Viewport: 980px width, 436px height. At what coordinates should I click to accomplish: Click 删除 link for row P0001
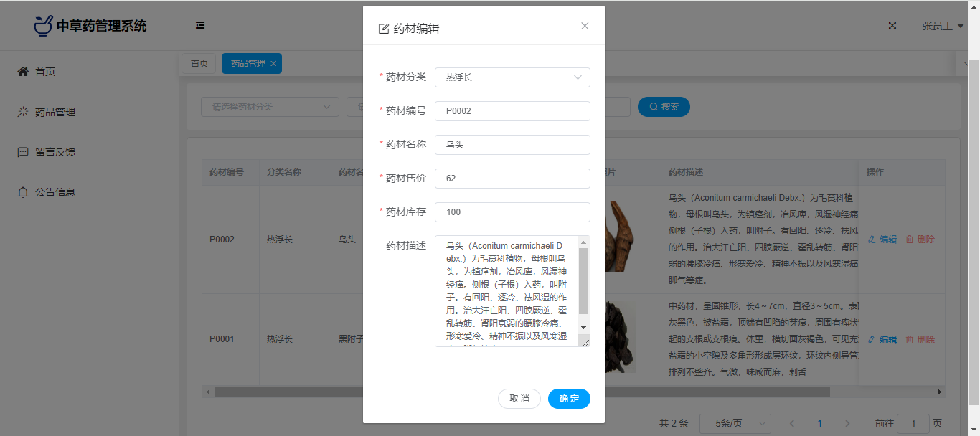920,339
